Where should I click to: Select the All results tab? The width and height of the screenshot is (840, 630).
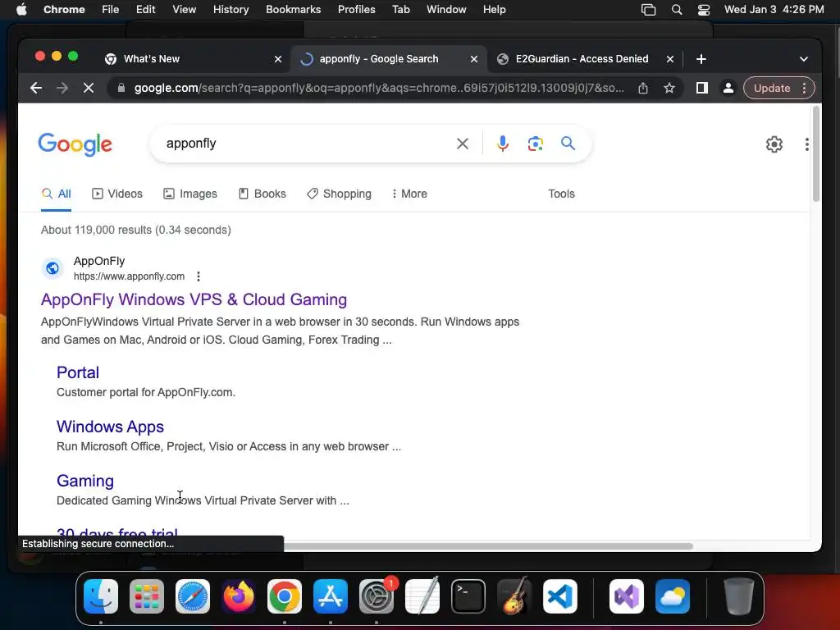(57, 194)
